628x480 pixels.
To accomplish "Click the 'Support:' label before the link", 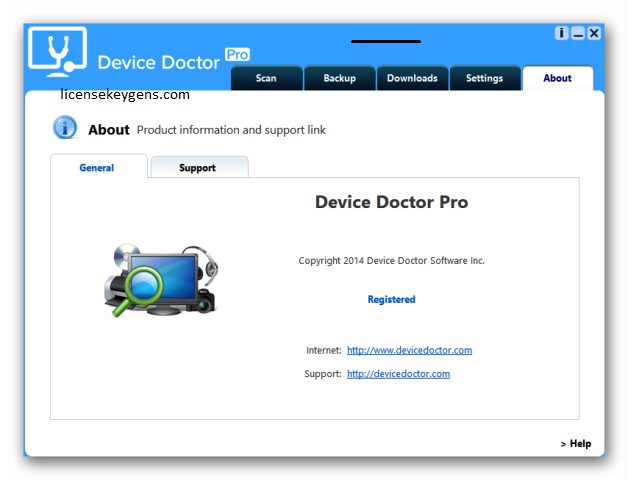I will click(323, 374).
